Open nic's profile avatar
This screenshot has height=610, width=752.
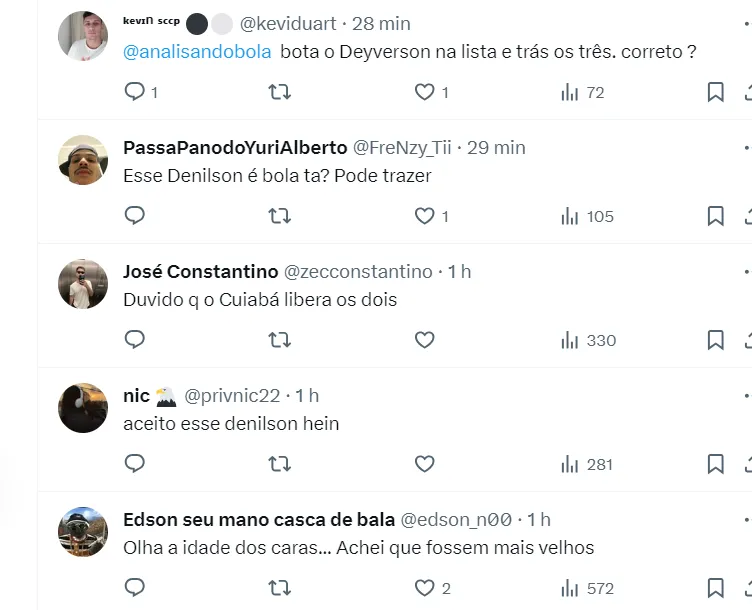pos(83,408)
